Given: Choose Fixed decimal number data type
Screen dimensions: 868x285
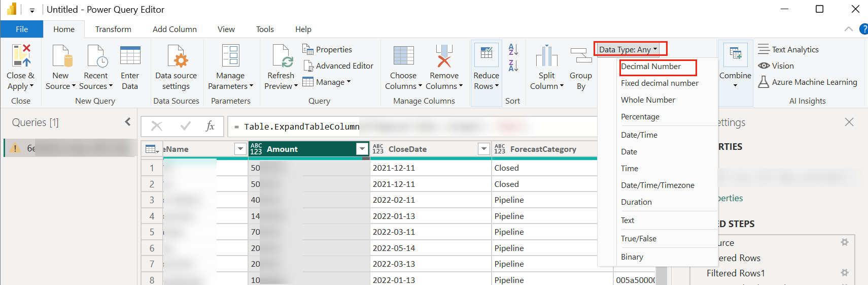Looking at the screenshot, I should 658,83.
